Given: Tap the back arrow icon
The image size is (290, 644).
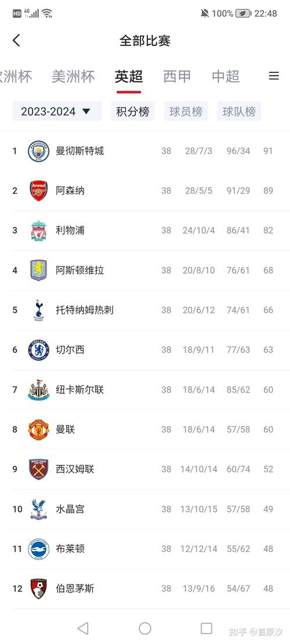Looking at the screenshot, I should [x=16, y=41].
